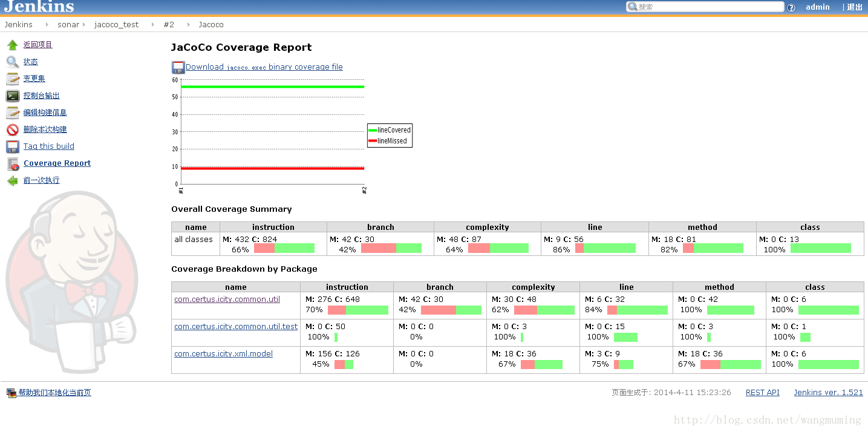868x432 pixels.
Task: Go to Jenkins breadcrumb root
Action: 18,25
